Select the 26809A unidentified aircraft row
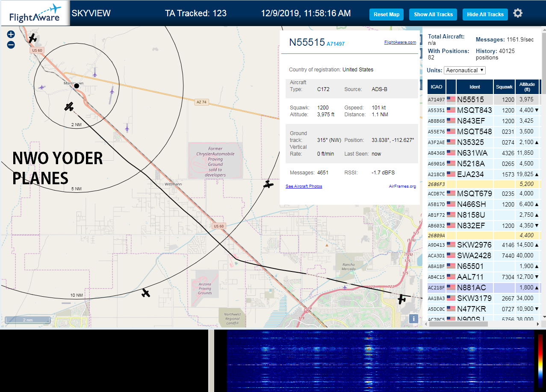The width and height of the screenshot is (546, 392). 484,236
